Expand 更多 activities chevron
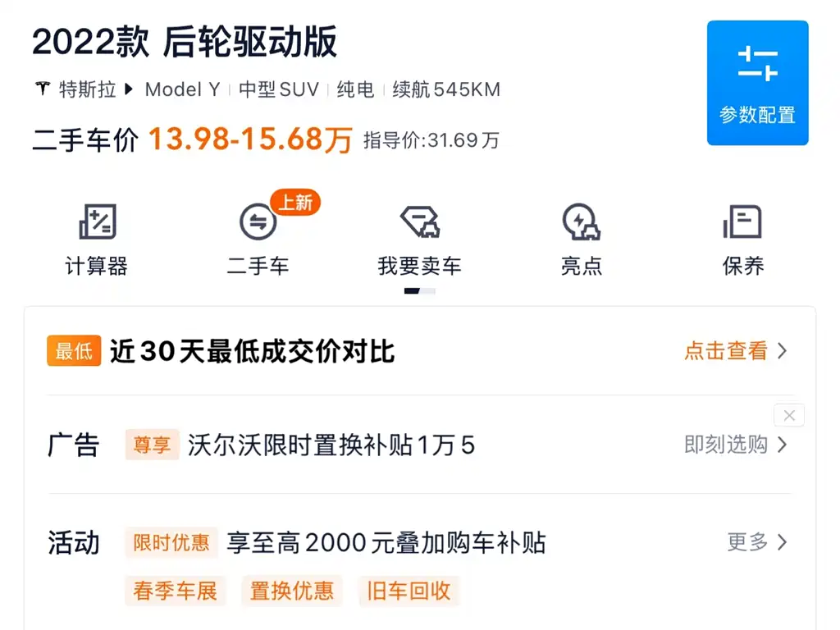Image resolution: width=840 pixels, height=630 pixels. coord(782,542)
